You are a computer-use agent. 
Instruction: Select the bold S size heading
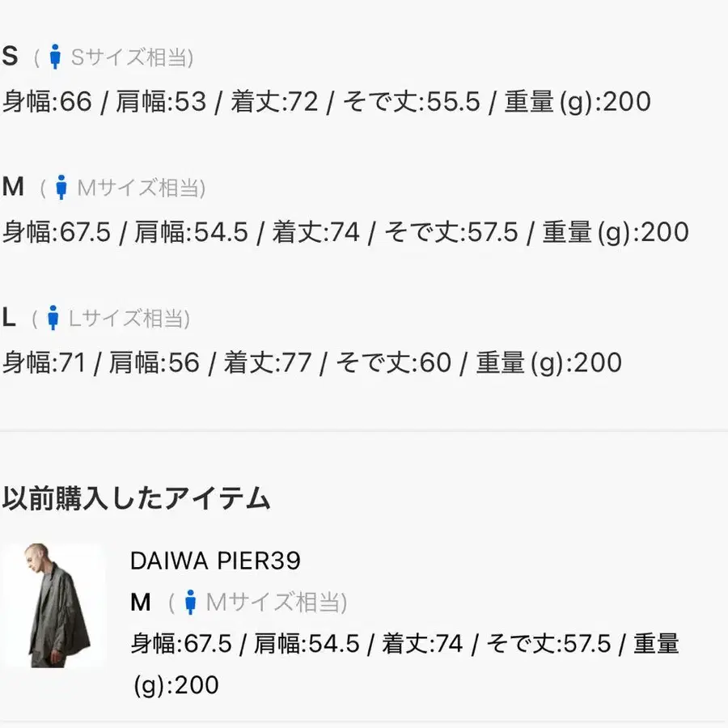click(x=10, y=57)
